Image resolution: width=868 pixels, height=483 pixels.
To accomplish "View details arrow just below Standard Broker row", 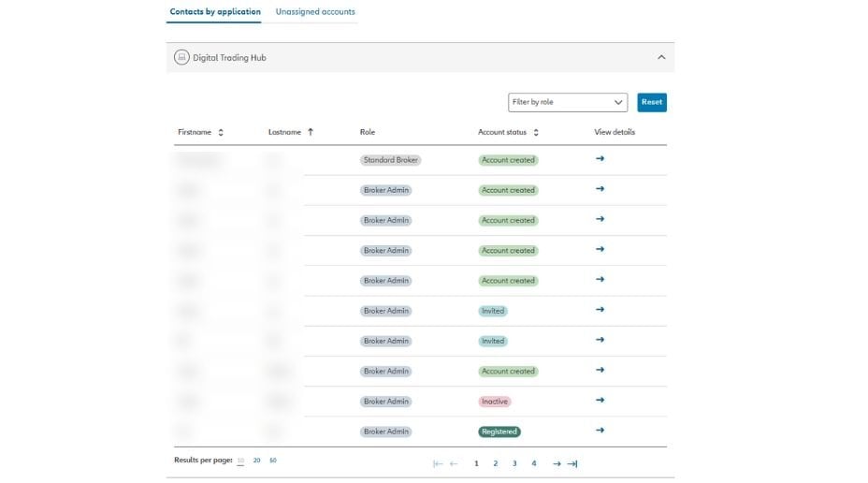I will (600, 188).
